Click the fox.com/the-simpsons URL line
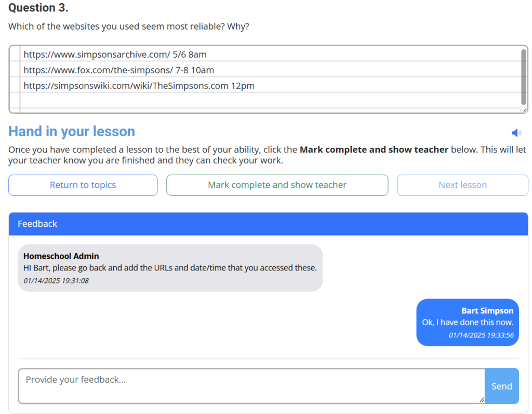532x414 pixels. coord(119,70)
